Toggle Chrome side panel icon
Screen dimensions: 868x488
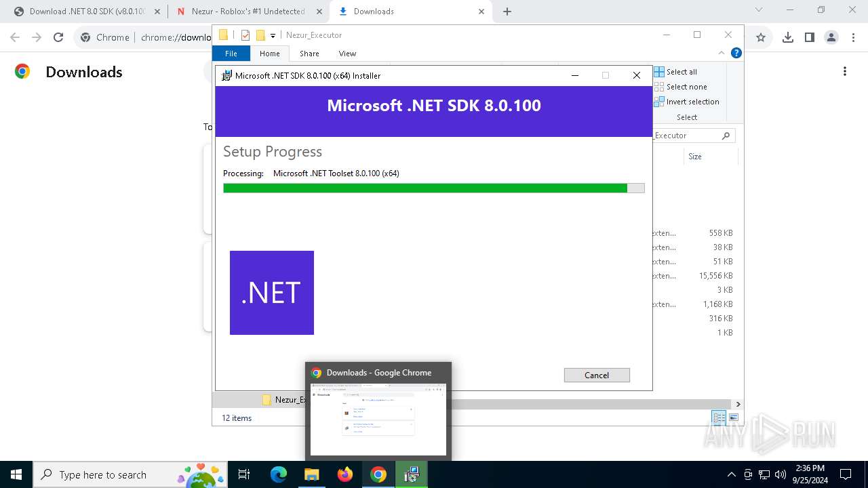click(x=810, y=38)
